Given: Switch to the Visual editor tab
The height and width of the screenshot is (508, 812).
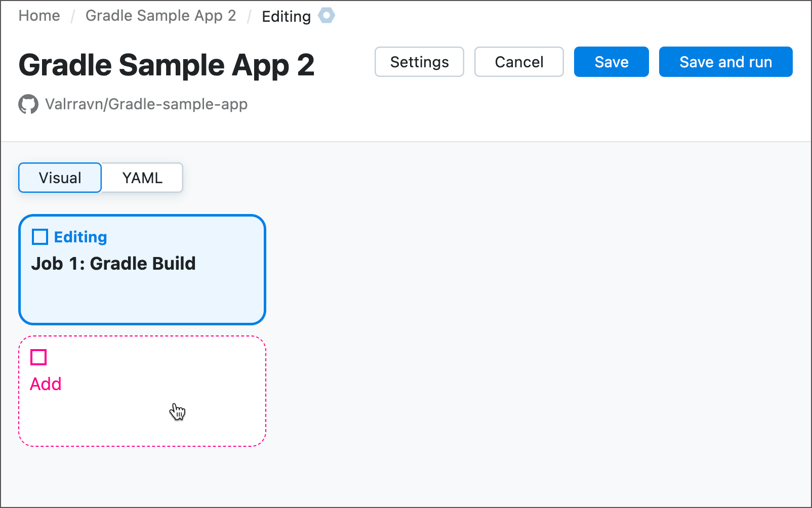Looking at the screenshot, I should point(60,178).
